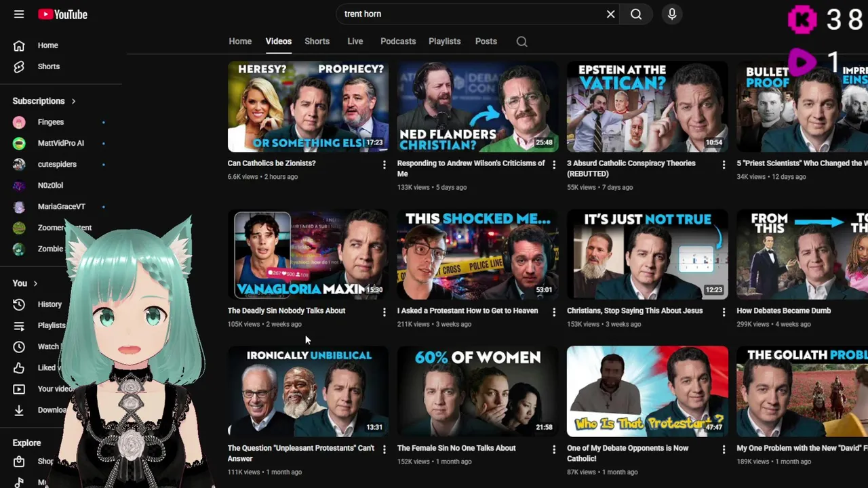The width and height of the screenshot is (868, 488).
Task: Open The Deadly Sin Nobody Talks About
Action: pyautogui.click(x=286, y=310)
